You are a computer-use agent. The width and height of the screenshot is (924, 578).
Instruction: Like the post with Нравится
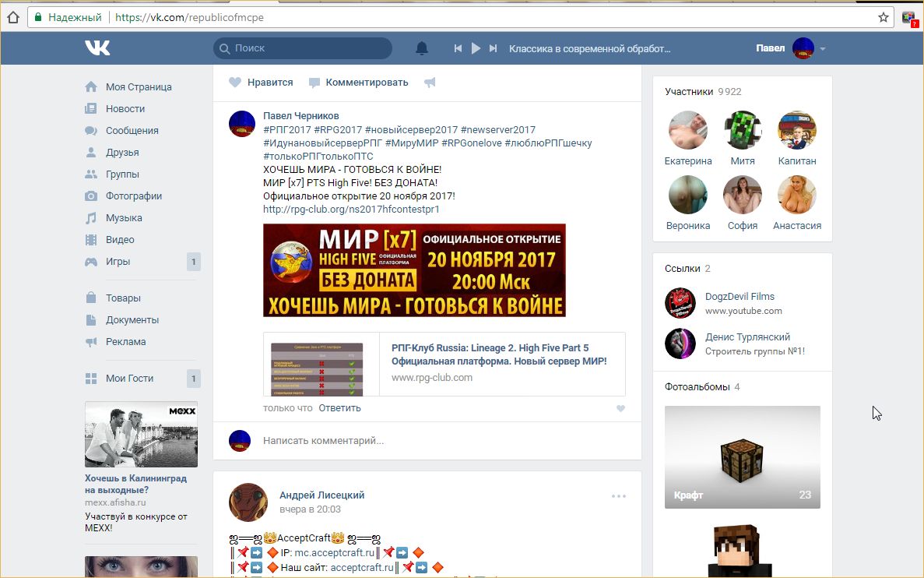261,83
